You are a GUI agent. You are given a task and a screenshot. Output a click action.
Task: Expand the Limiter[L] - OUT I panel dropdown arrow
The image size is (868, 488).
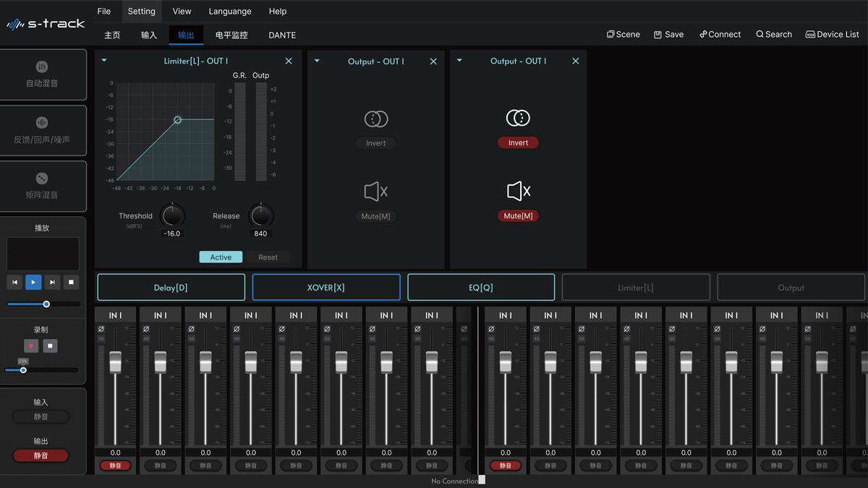104,61
